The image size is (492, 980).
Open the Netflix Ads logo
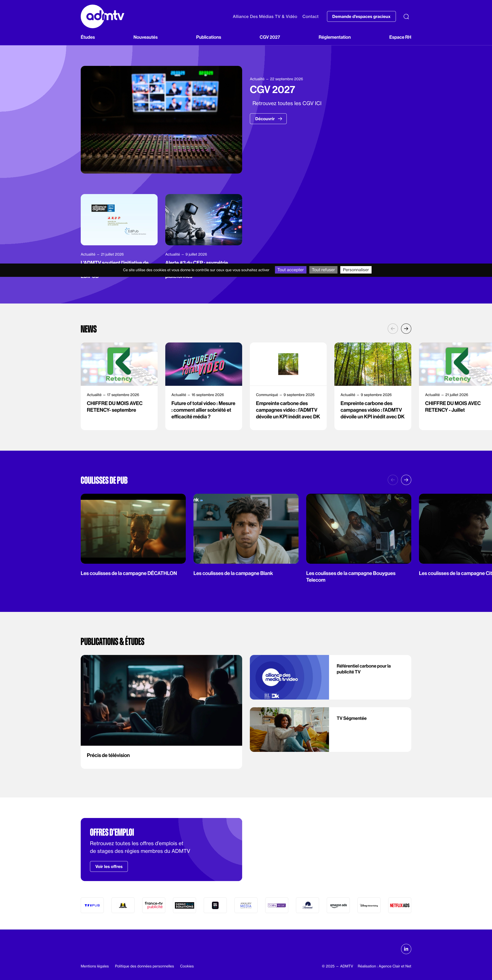pos(399,905)
